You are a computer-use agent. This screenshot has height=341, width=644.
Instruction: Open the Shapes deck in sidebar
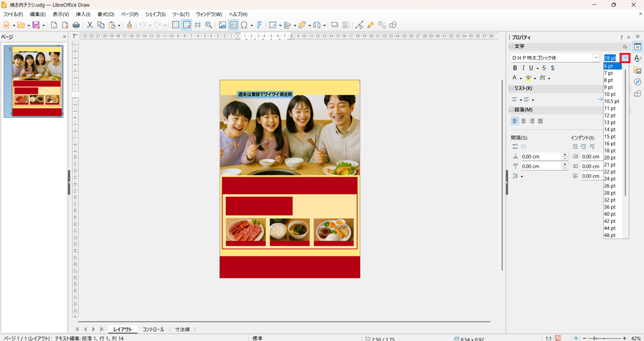point(638,93)
